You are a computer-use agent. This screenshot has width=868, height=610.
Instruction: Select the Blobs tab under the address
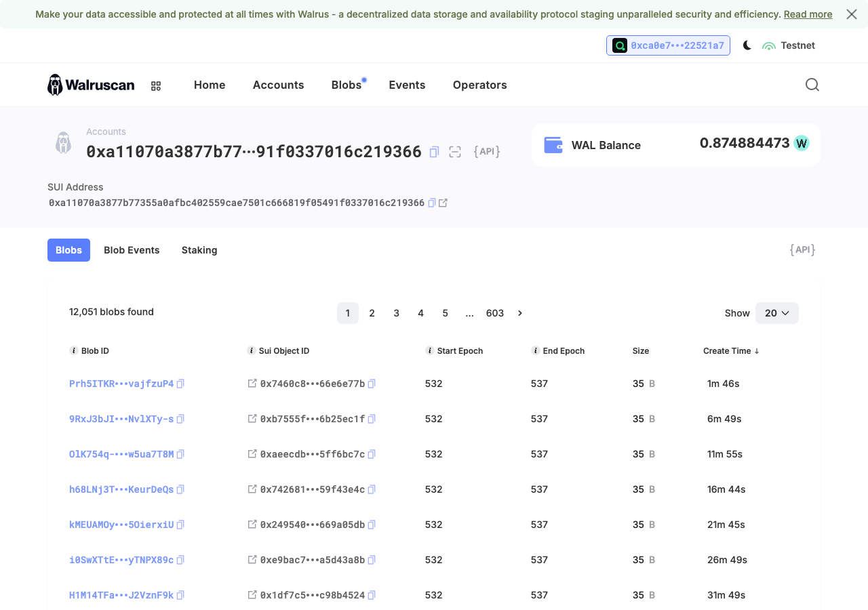[x=68, y=250]
